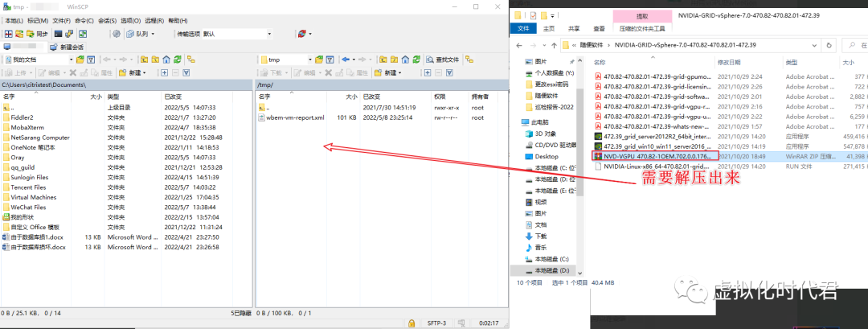Open the 本地(L) menu
868x329 pixels.
(x=15, y=20)
